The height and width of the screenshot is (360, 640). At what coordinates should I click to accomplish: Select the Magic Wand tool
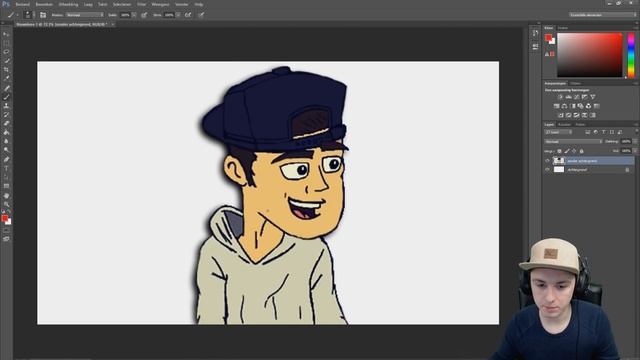tap(6, 61)
